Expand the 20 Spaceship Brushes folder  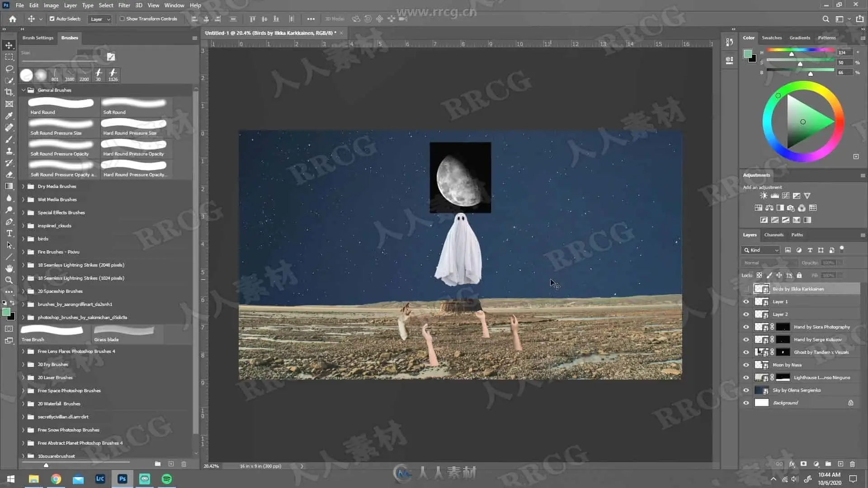pyautogui.click(x=24, y=291)
